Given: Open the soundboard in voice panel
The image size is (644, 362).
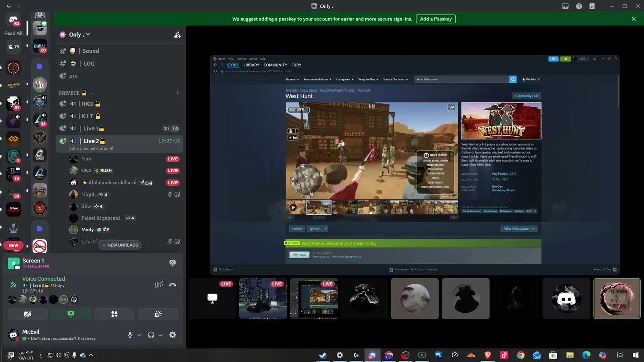Looking at the screenshot, I should pos(158,314).
